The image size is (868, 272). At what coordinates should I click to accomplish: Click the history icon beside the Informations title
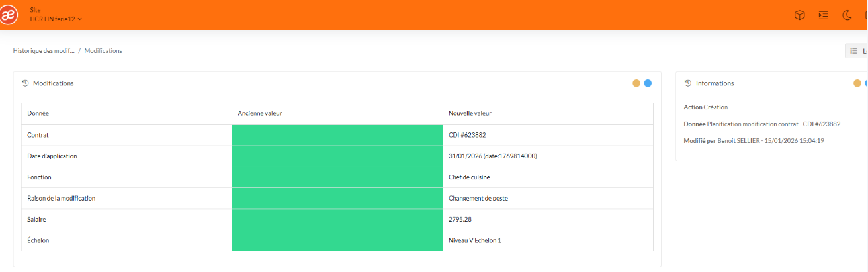(x=688, y=83)
